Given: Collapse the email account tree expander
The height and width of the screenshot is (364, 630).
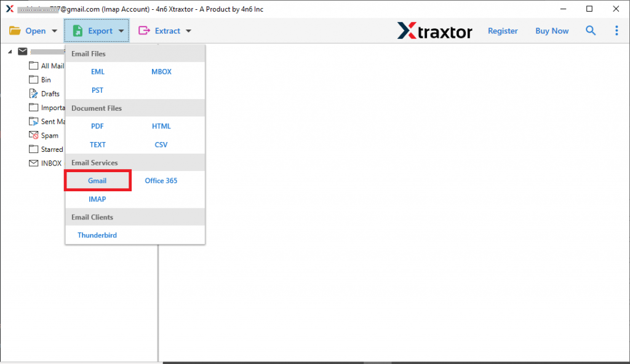Looking at the screenshot, I should pos(9,51).
